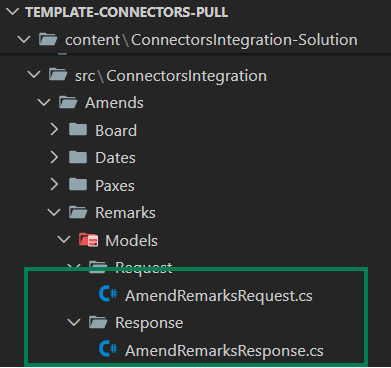Image resolution: width=391 pixels, height=368 pixels.
Task: Collapse the Amends folder chevron
Action: (x=44, y=102)
